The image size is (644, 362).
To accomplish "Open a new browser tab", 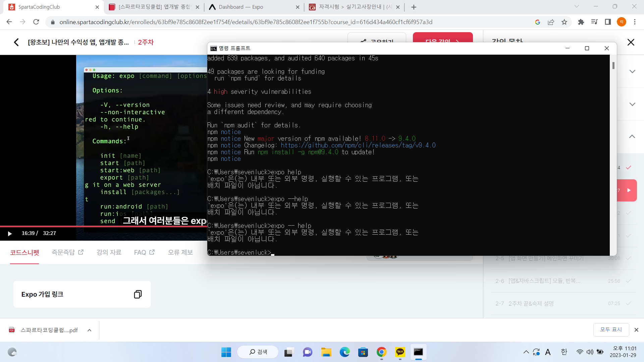I will (414, 7).
